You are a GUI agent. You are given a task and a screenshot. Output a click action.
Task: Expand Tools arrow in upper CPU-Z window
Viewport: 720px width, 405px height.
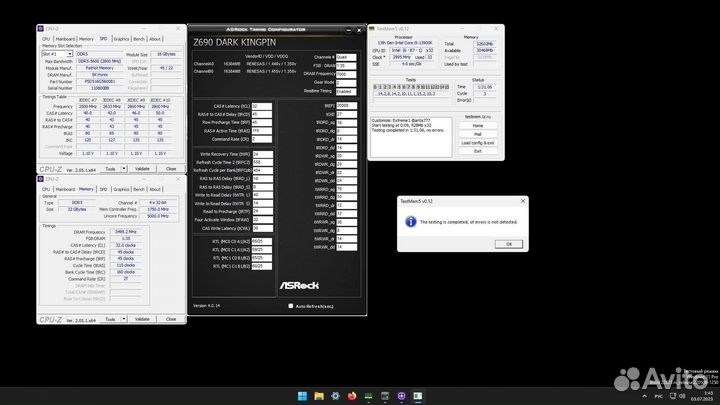pyautogui.click(x=124, y=169)
